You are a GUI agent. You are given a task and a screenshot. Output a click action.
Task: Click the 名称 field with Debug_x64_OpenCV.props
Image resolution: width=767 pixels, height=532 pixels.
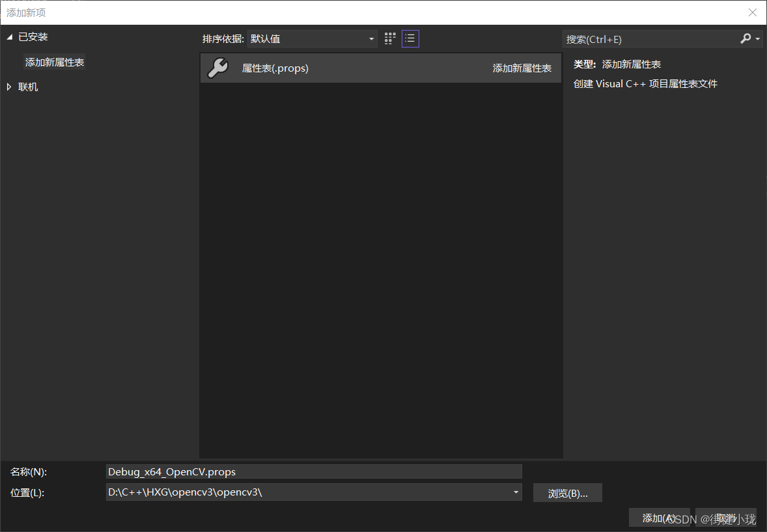click(314, 472)
